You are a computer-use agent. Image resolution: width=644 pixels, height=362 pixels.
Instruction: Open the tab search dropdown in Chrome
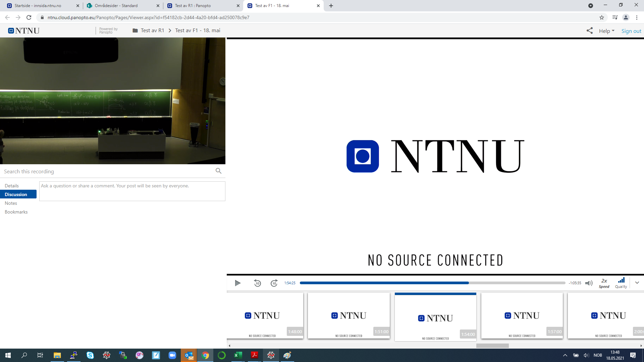click(591, 6)
